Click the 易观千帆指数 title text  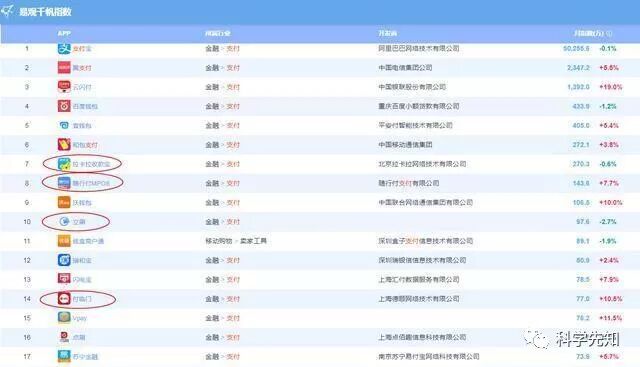[x=45, y=11]
